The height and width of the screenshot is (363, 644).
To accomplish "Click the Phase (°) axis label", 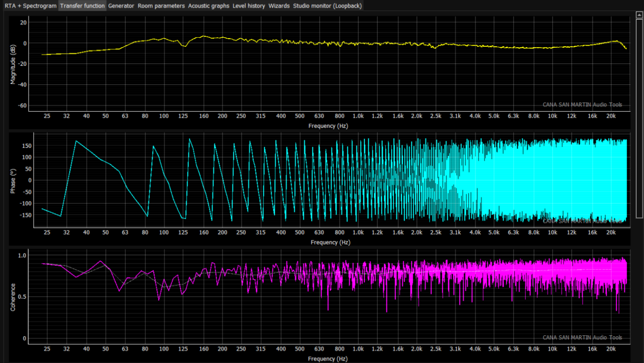I will (14, 180).
